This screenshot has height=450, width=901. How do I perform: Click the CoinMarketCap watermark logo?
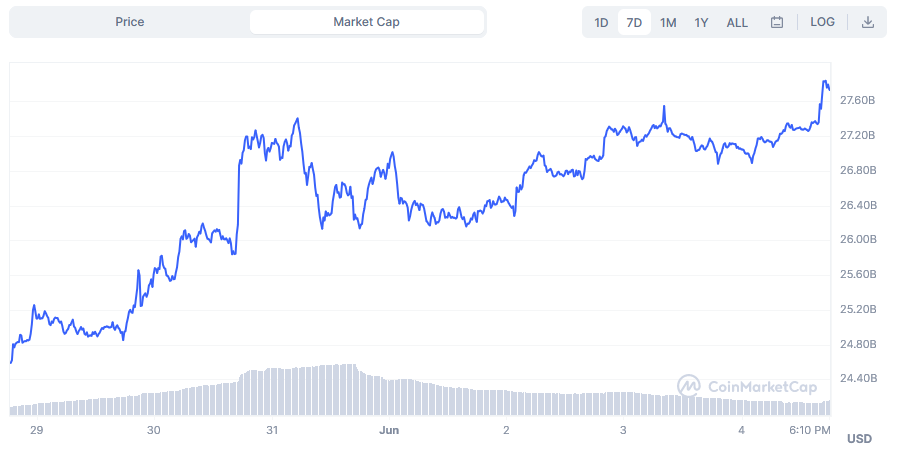(748, 386)
